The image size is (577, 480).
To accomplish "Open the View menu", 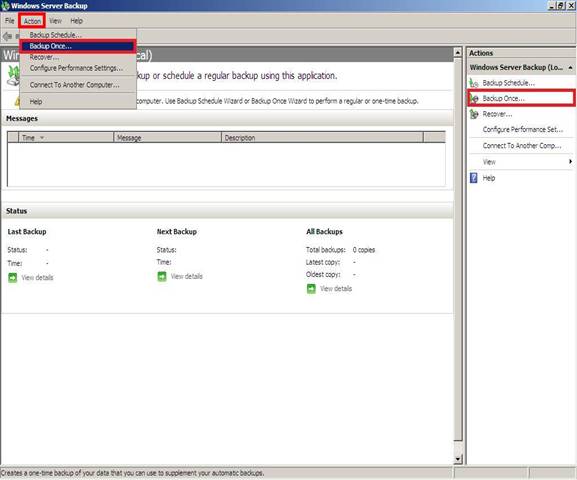I will click(x=56, y=21).
